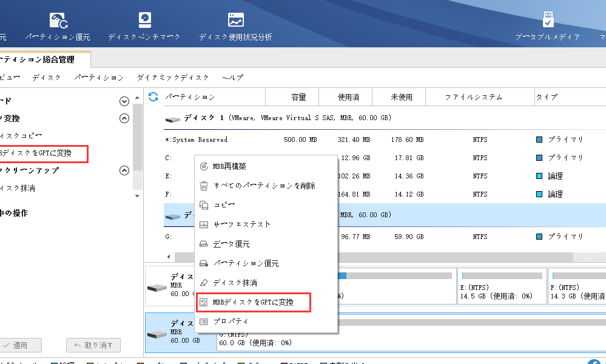Screen dimensions: 606x364
Task: Click ディスクコピー in the left sidebar
Action: click(x=21, y=136)
